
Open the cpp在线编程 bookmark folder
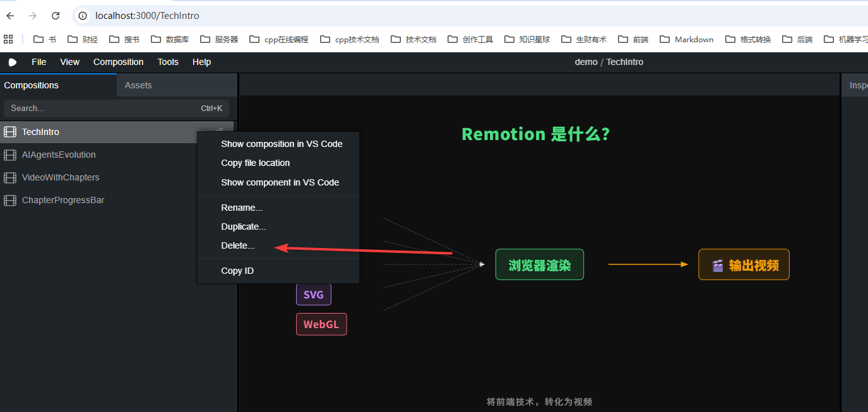coord(279,39)
